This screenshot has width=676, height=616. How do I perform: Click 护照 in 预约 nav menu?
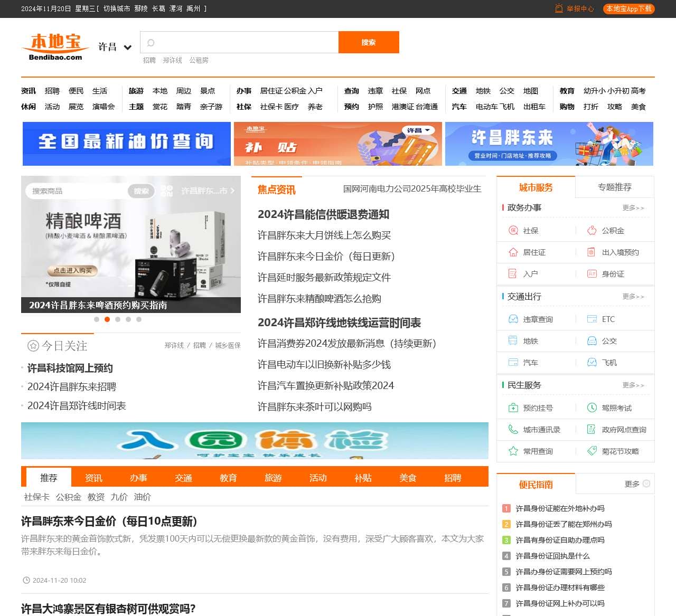(x=375, y=107)
